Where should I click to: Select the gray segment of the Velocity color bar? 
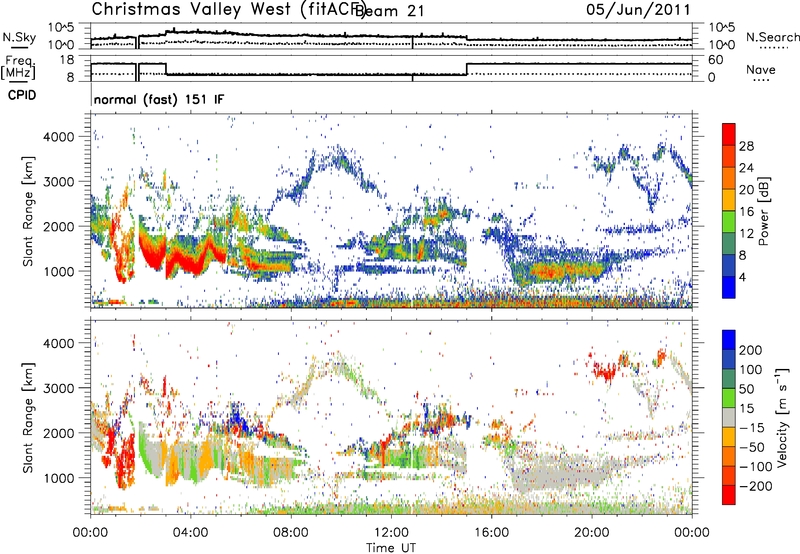tap(729, 417)
